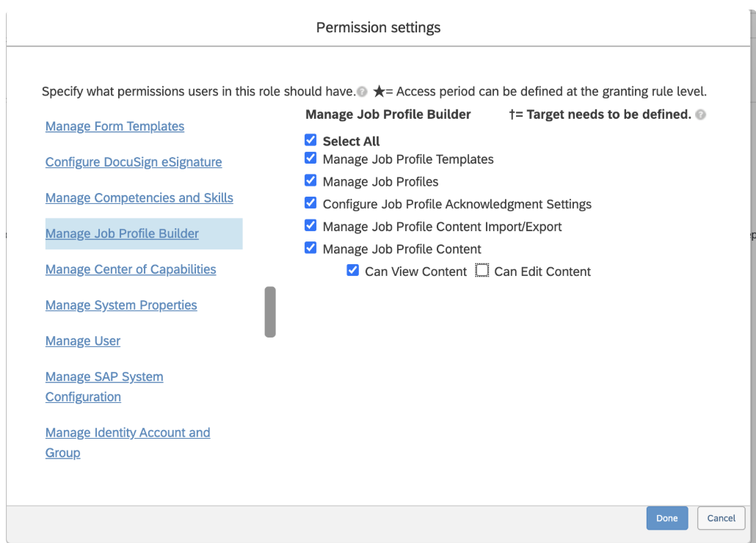Open Manage User permission category

point(83,341)
